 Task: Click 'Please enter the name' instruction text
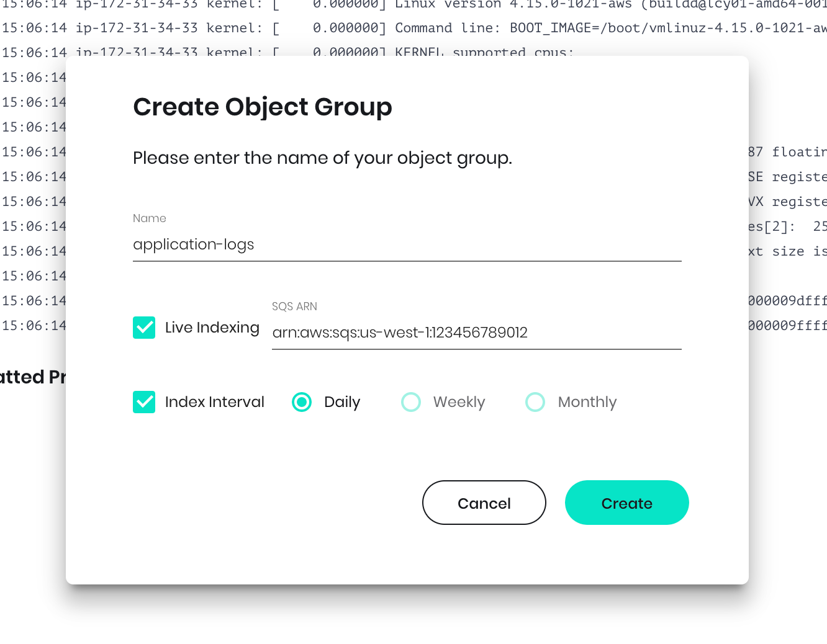click(322, 159)
